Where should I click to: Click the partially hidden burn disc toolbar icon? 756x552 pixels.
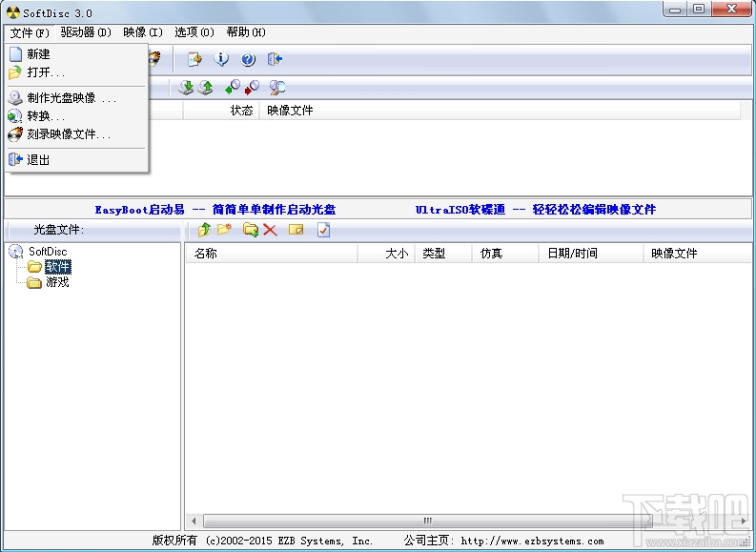[154, 59]
